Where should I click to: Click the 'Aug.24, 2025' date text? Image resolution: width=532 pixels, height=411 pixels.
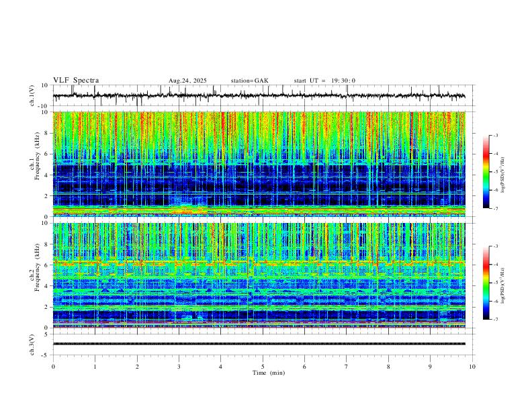(187, 81)
